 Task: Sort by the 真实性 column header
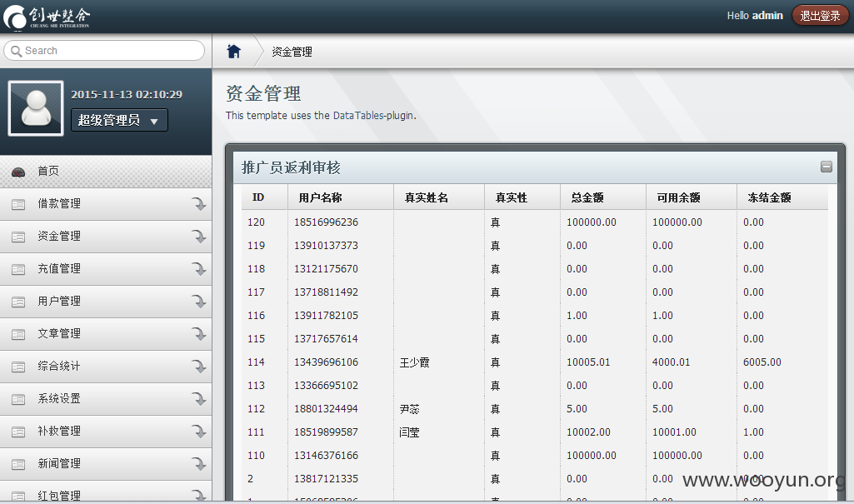[522, 197]
